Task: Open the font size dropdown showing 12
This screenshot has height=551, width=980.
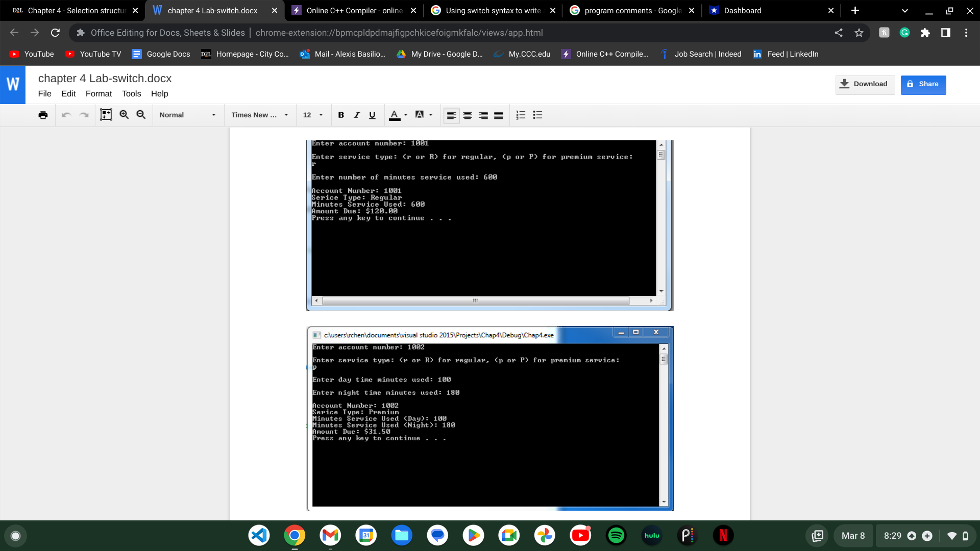Action: tap(313, 115)
